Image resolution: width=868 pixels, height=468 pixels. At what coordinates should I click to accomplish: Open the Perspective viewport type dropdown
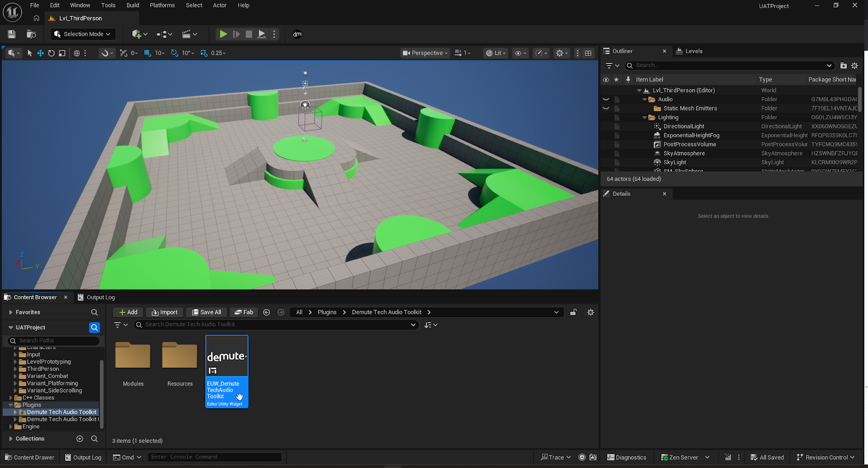[x=425, y=53]
